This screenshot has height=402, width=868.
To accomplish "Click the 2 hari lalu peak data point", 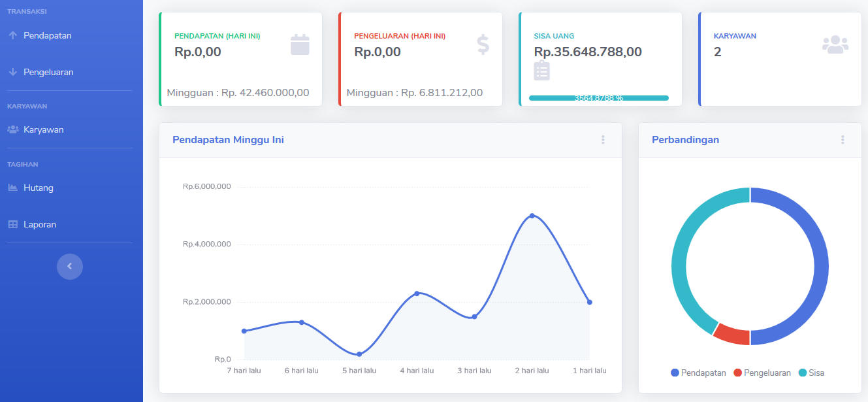I will (532, 216).
